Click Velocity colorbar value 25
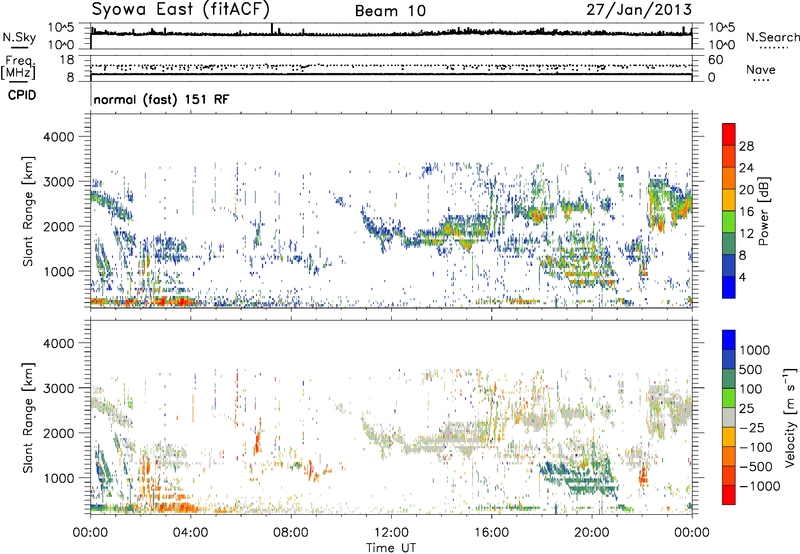 point(747,408)
